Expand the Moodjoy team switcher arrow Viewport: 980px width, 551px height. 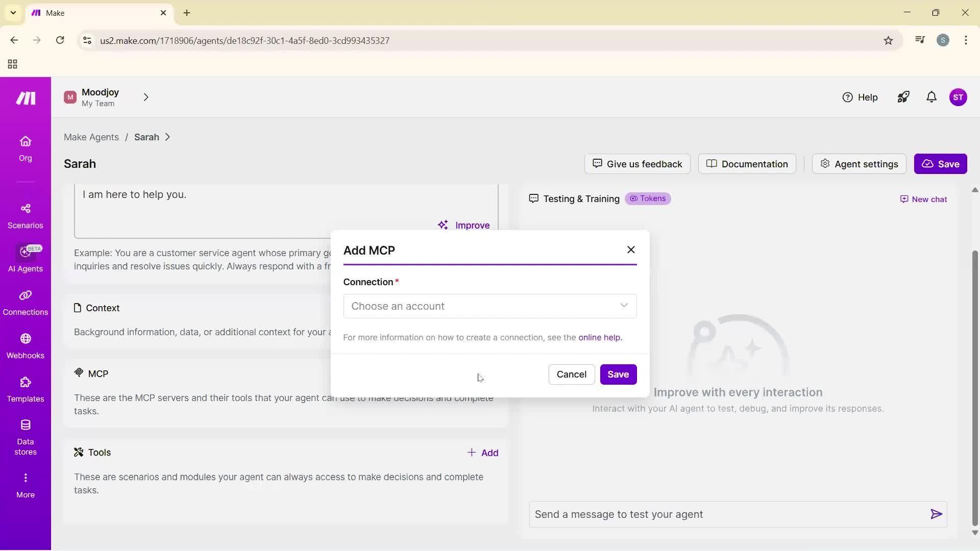coord(146,97)
